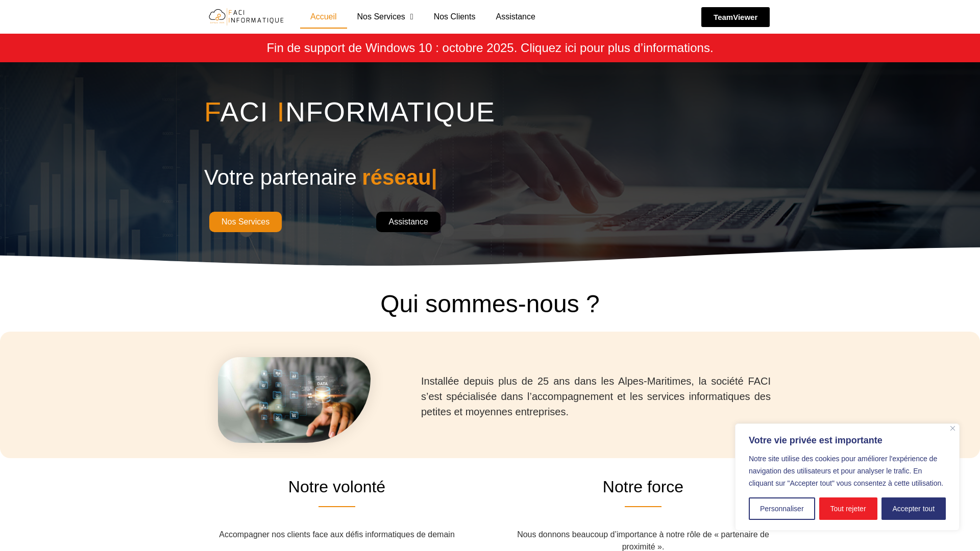This screenshot has width=980, height=551.
Task: Close the cookie privacy popup
Action: coord(952,429)
